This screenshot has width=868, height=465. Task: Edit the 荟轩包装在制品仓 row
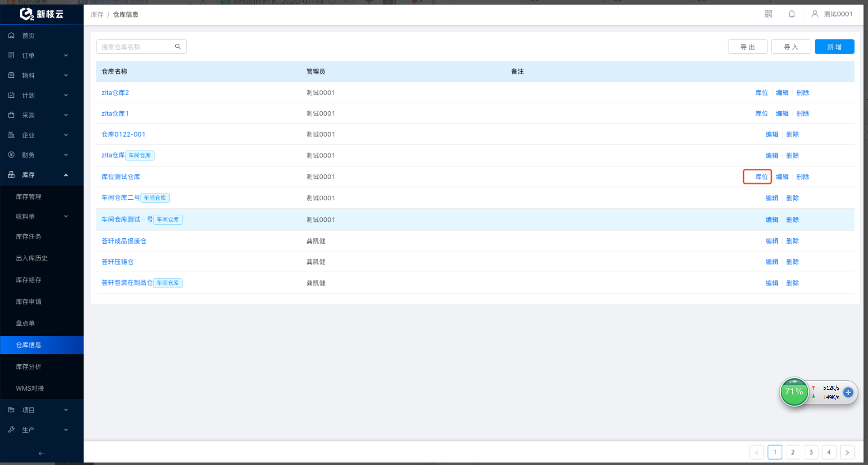point(772,283)
